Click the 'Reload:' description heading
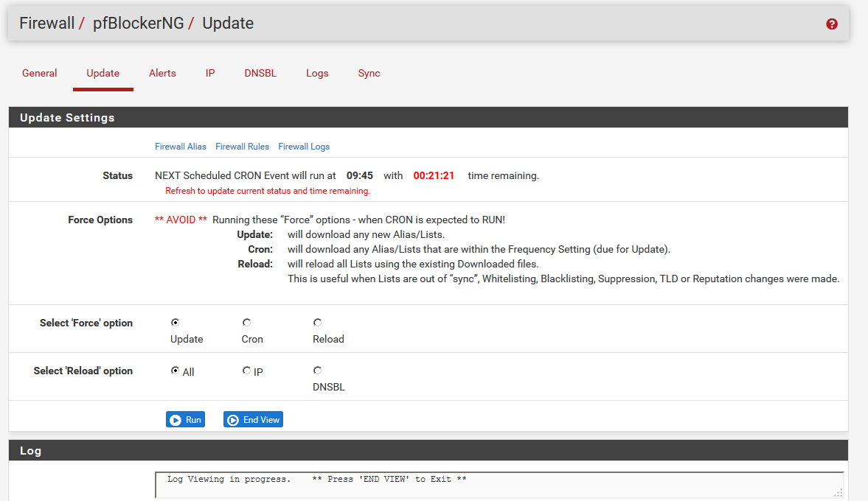Image resolution: width=868 pixels, height=501 pixels. pyautogui.click(x=255, y=264)
